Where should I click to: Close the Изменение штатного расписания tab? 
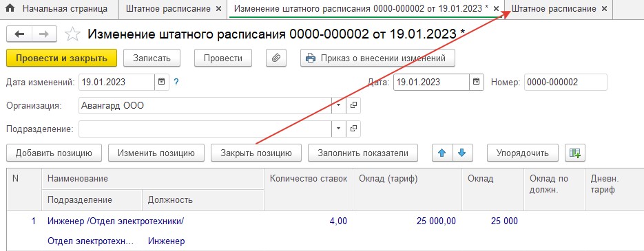[x=496, y=9]
